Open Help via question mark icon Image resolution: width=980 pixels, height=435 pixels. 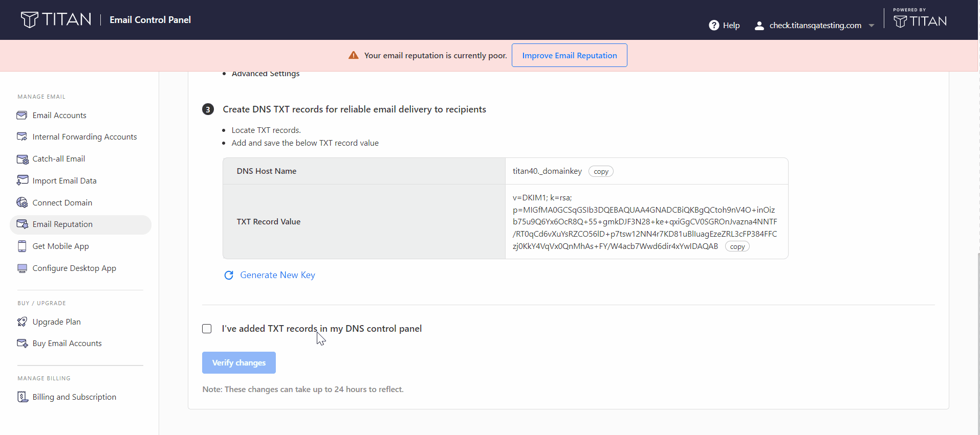[714, 25]
